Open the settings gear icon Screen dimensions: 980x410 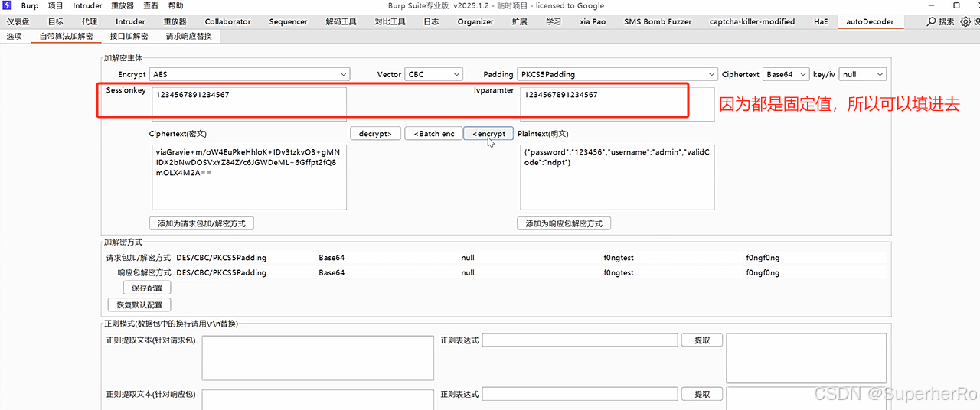point(965,22)
